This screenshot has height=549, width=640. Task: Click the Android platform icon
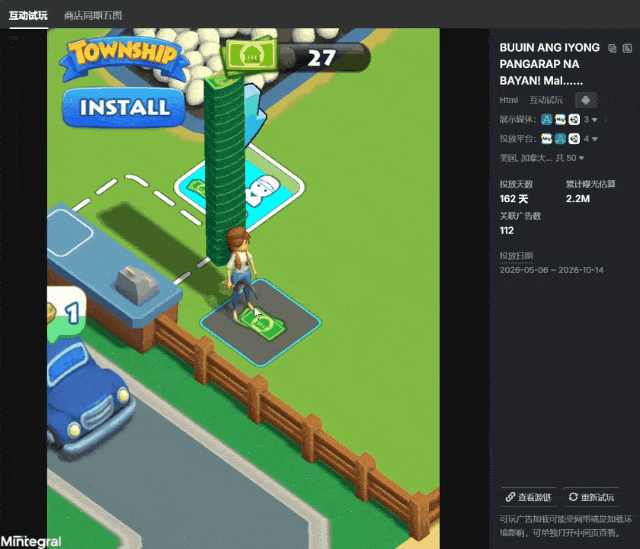tap(586, 100)
